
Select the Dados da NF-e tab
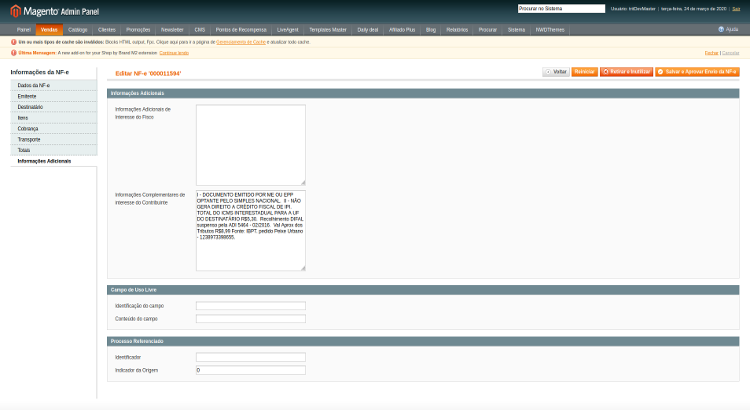[x=54, y=85]
